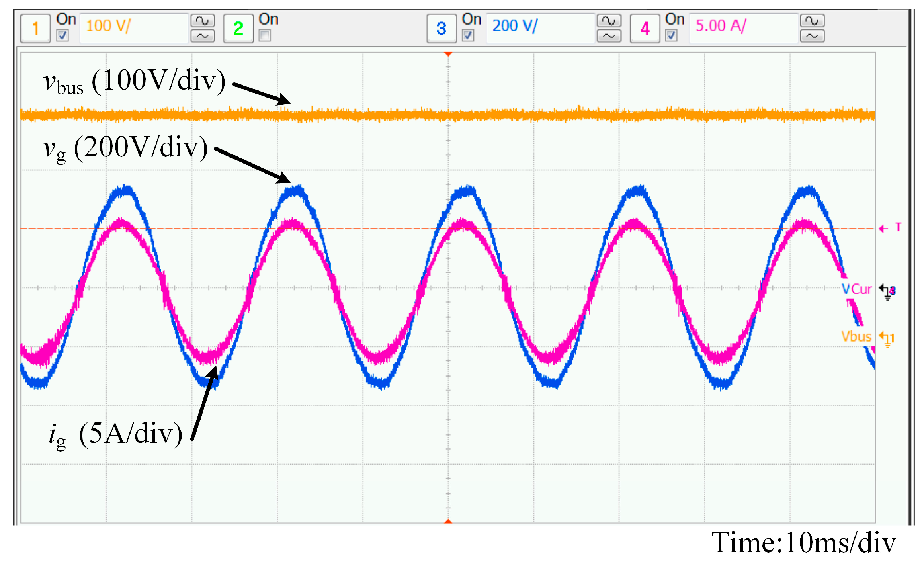Click the 100 V/ scale field
Viewport: 924px width, 565px height.
(134, 27)
